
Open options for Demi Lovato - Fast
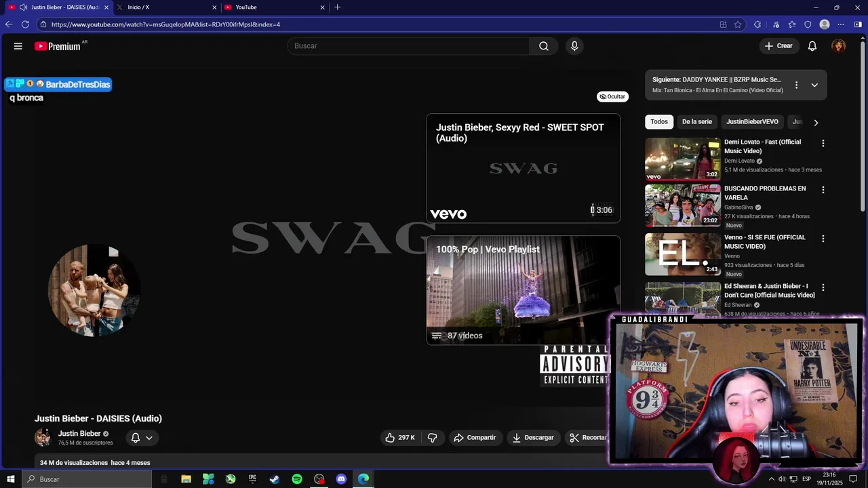[x=823, y=144]
